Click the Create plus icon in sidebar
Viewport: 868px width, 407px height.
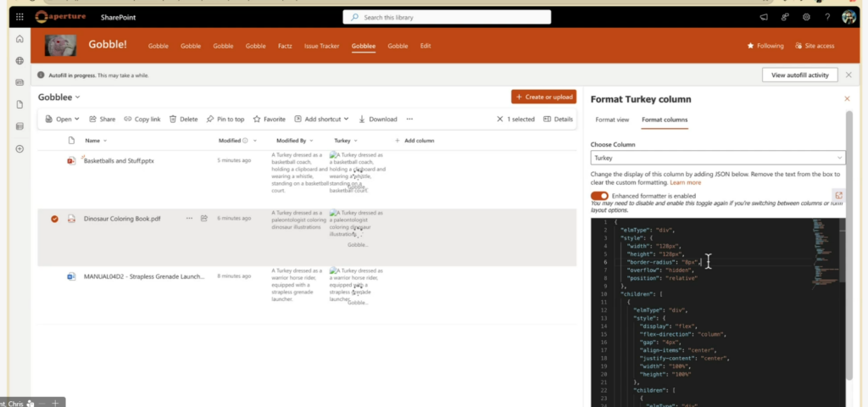19,148
